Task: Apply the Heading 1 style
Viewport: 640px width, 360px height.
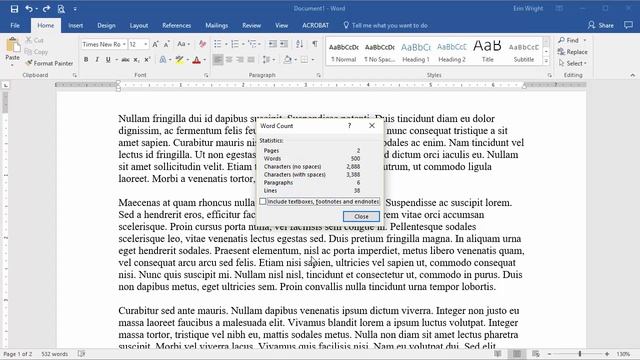Action: pos(416,52)
